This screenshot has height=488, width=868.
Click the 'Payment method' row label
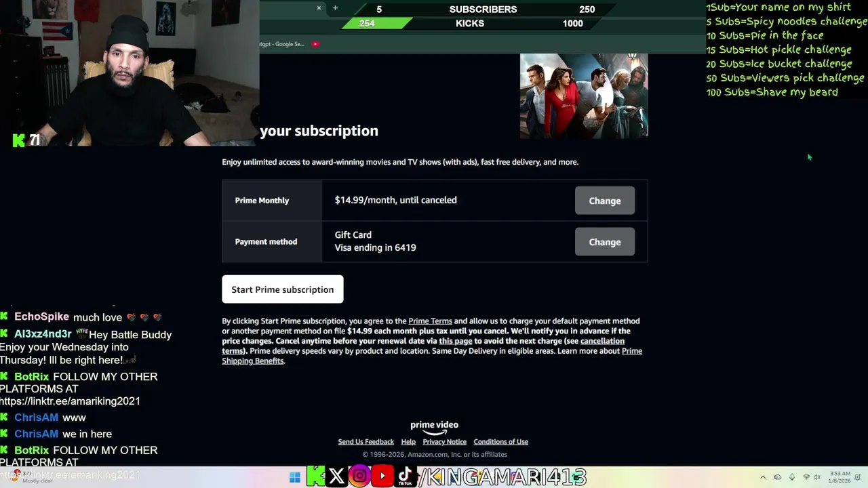click(266, 242)
